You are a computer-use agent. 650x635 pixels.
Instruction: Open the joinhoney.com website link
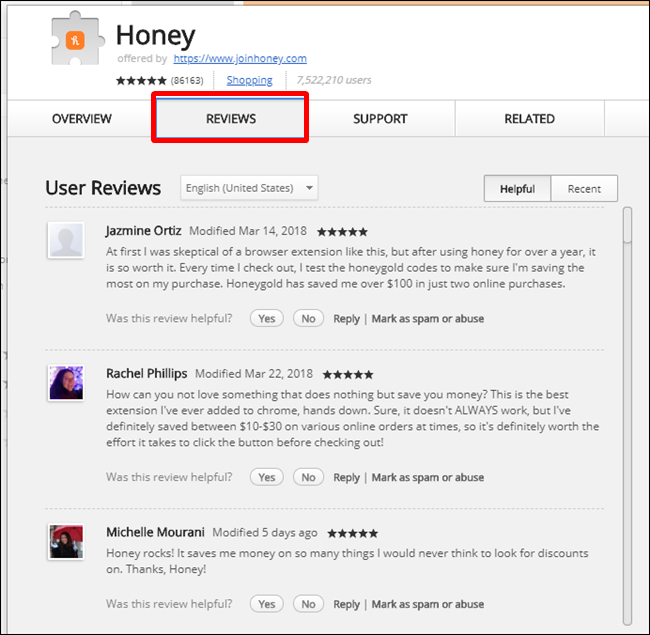tap(240, 58)
